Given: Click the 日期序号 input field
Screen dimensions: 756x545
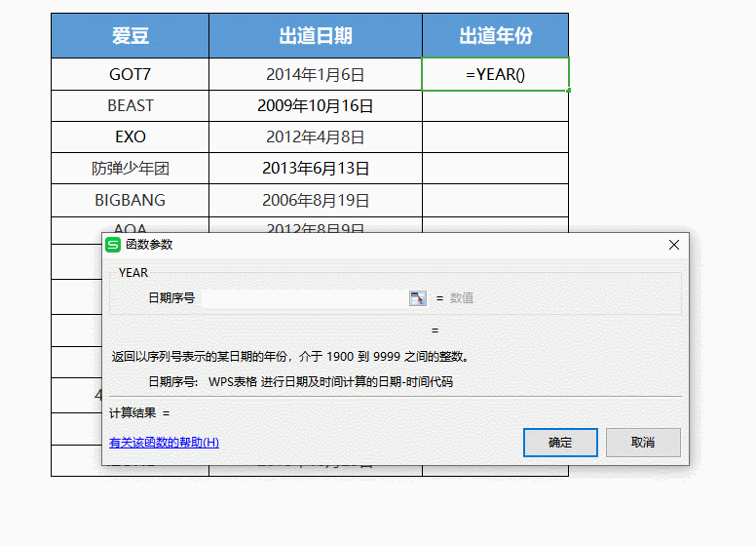Looking at the screenshot, I should coord(304,298).
